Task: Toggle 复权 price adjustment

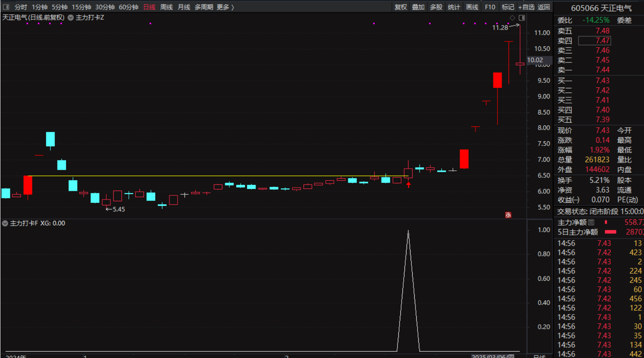Action: [x=401, y=7]
